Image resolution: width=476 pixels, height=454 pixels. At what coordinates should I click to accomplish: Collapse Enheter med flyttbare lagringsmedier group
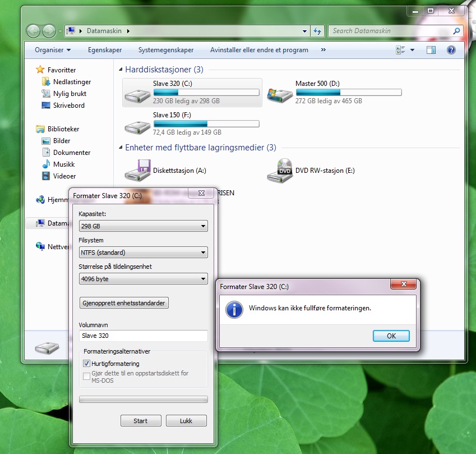click(121, 148)
